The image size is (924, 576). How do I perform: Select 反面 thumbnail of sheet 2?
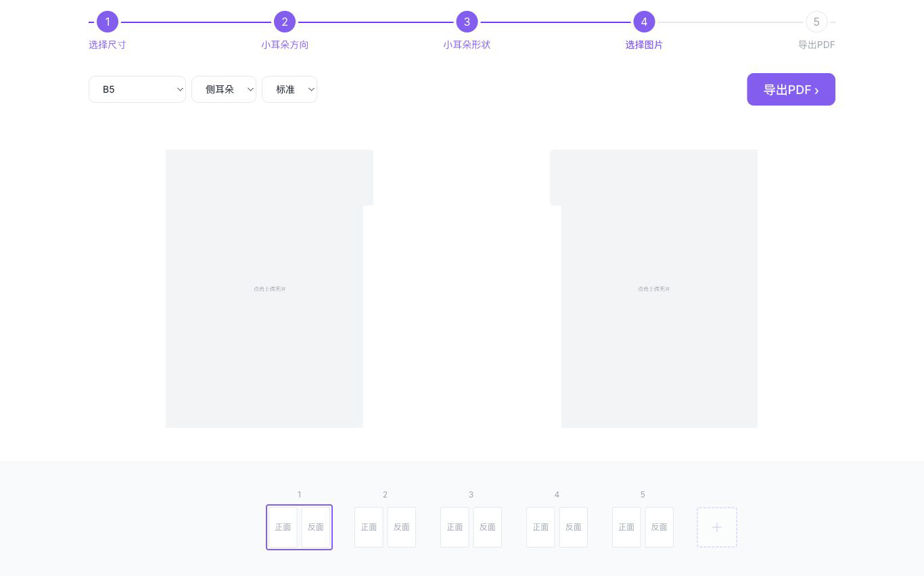pos(402,527)
